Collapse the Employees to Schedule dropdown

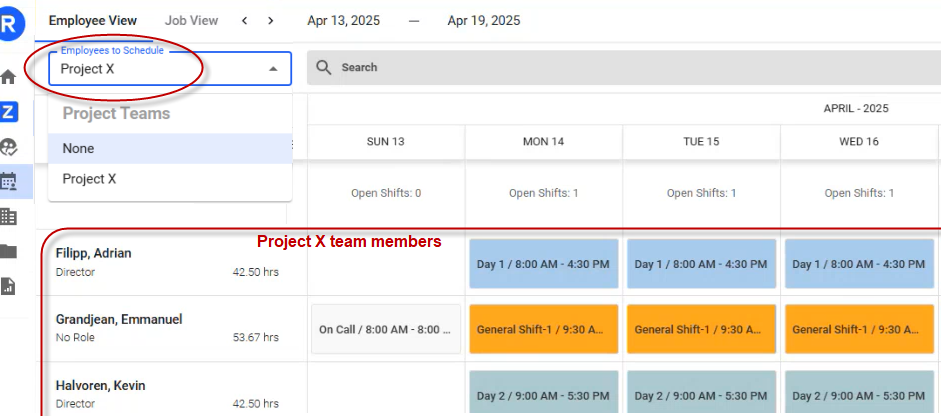coord(273,69)
